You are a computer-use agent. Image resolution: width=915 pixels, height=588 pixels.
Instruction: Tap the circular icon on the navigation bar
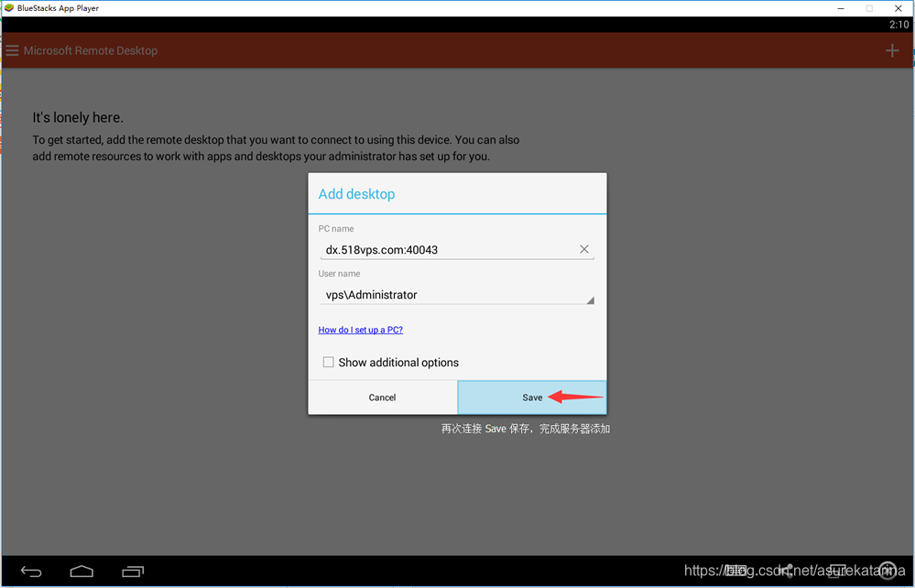[886, 570]
